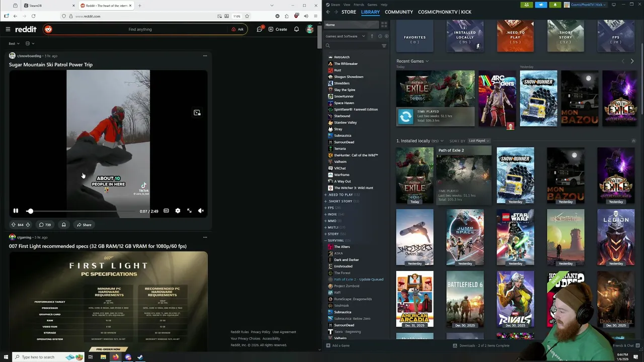Open the feed layout view dropdown
Image resolution: width=644 pixels, height=362 pixels.
[x=30, y=44]
